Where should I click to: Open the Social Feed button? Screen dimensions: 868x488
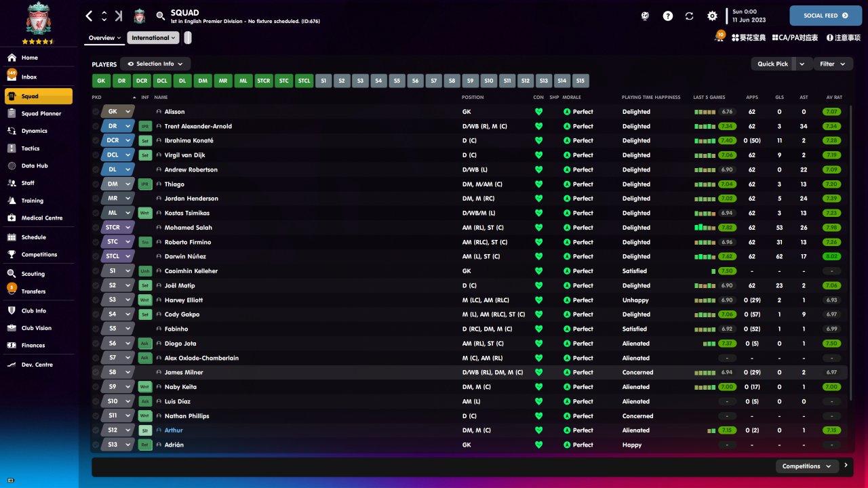826,16
